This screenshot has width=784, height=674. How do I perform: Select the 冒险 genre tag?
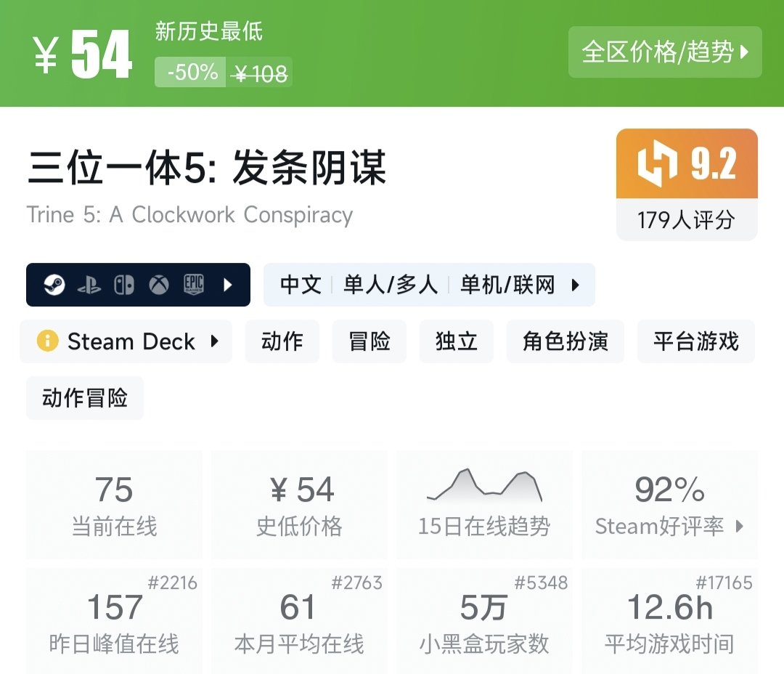pyautogui.click(x=369, y=341)
